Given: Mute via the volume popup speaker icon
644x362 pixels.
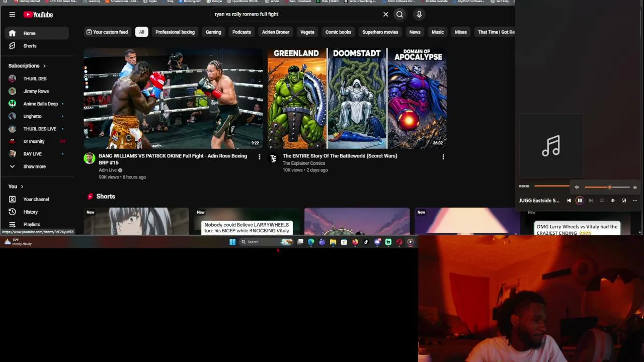Looking at the screenshot, I should 577,187.
